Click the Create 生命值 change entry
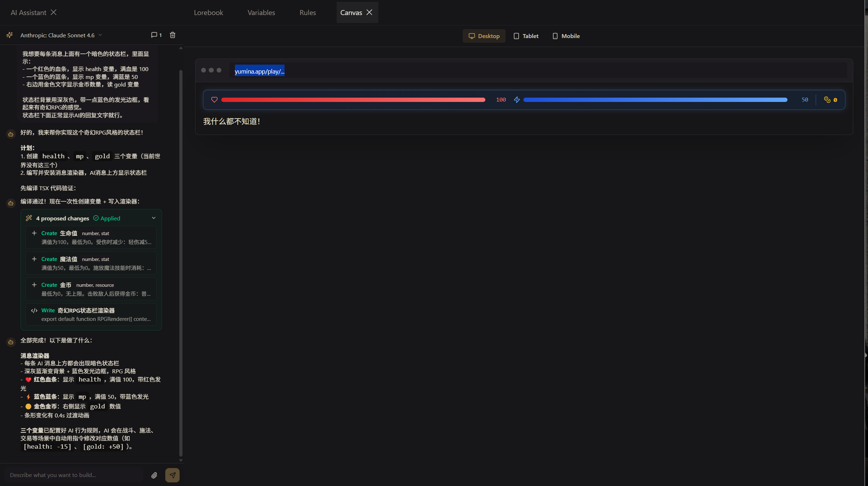The image size is (868, 486). point(91,237)
